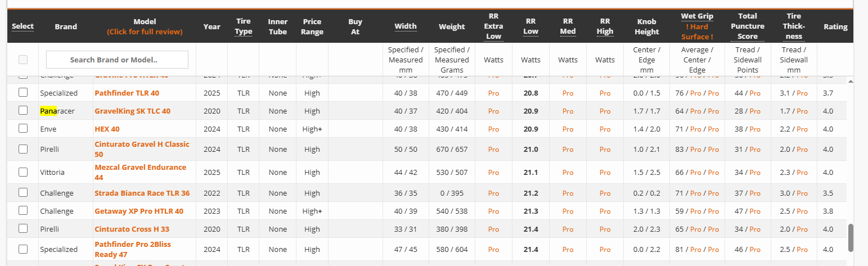The image size is (868, 266).
Task: Click the Width column header
Action: (405, 26)
